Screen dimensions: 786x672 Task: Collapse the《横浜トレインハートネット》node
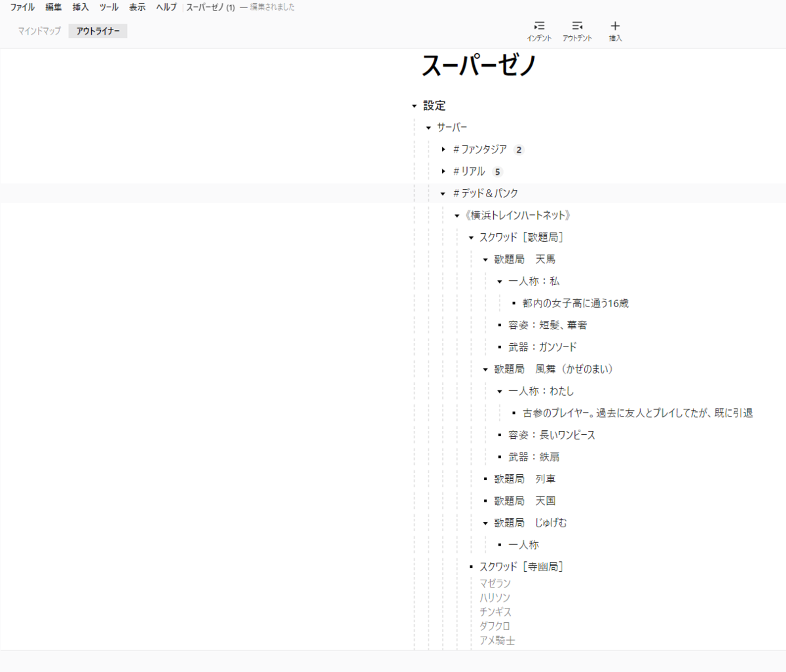click(457, 215)
